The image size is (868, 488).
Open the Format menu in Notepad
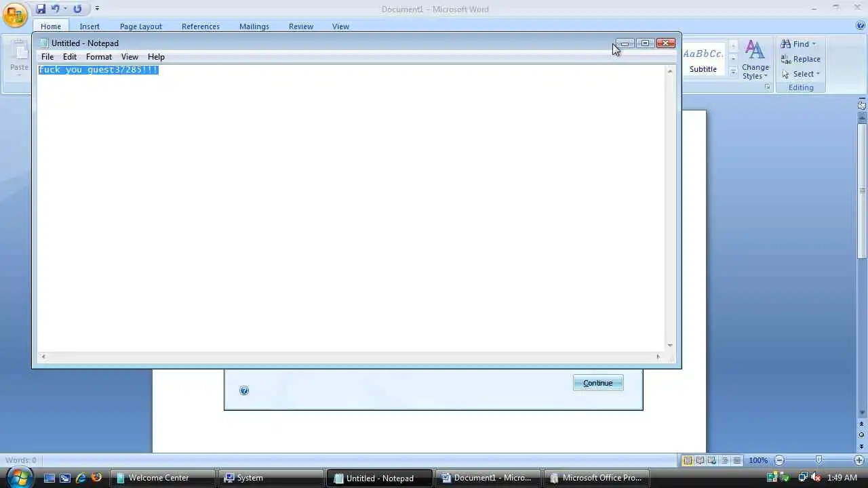point(99,57)
